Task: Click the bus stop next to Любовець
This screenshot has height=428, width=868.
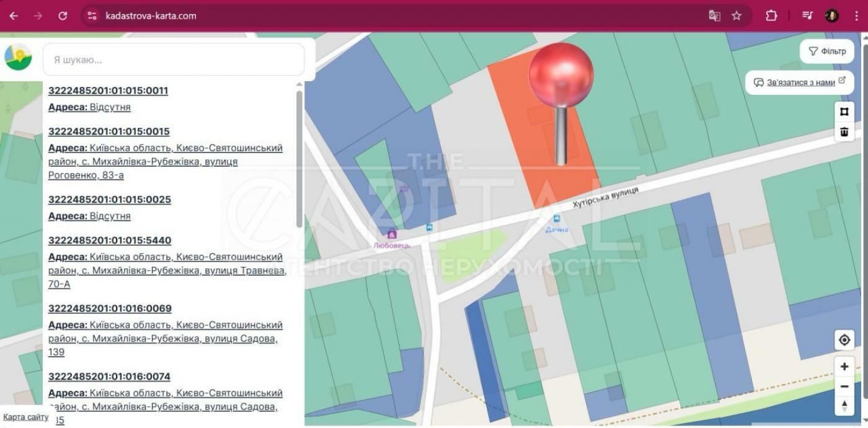Action: 430,227
